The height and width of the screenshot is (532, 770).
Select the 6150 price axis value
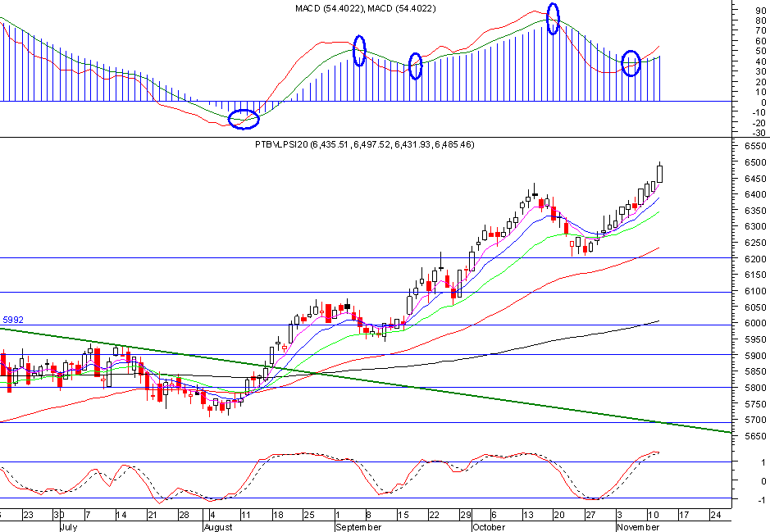(755, 275)
